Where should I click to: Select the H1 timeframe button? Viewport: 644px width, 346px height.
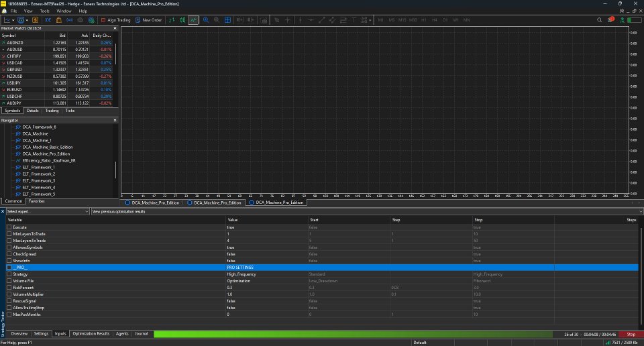[x=423, y=19]
